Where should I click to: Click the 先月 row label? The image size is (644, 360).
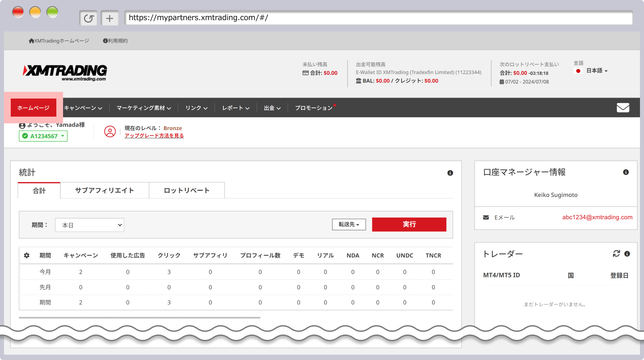point(45,287)
